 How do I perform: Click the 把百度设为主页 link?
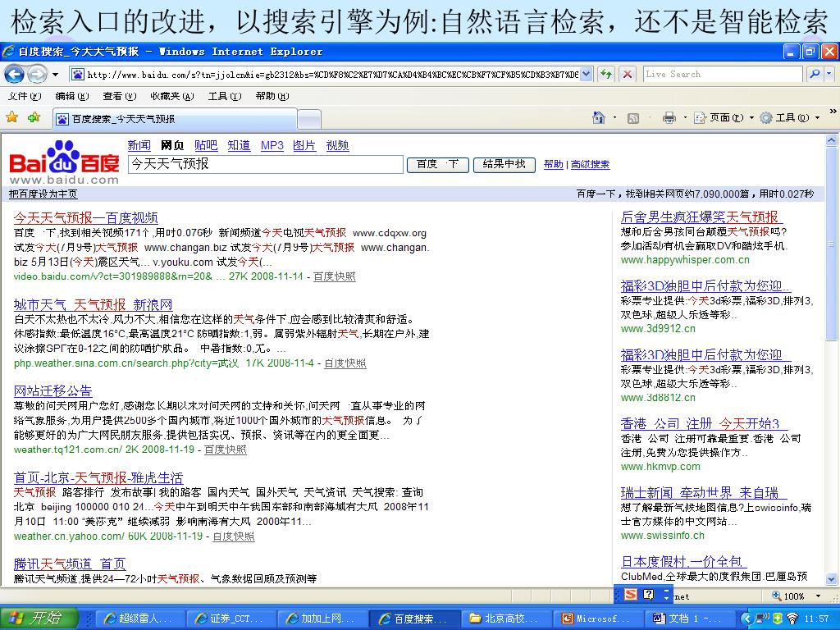(x=43, y=194)
